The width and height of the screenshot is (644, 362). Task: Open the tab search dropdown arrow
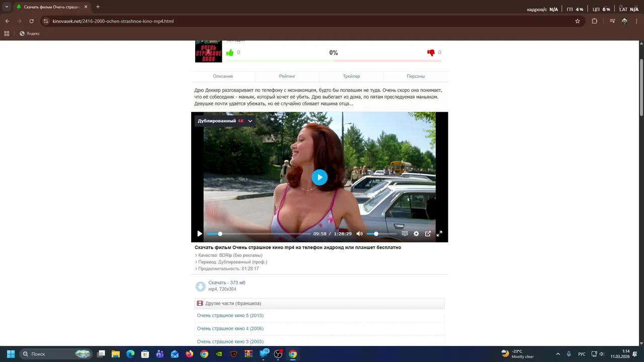pos(7,7)
